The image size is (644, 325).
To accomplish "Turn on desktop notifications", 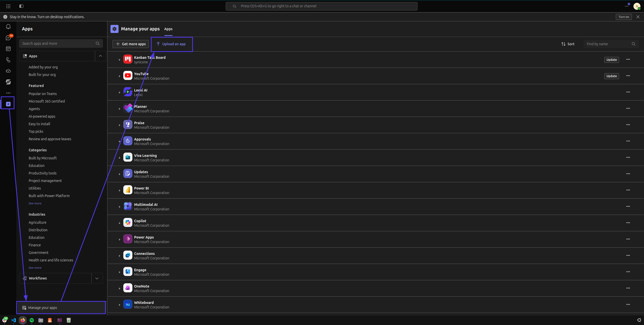I will tap(624, 17).
